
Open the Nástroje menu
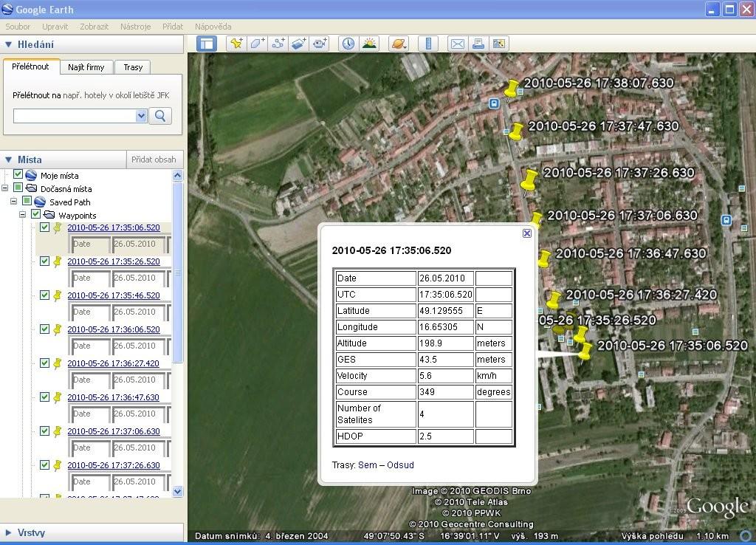point(136,27)
